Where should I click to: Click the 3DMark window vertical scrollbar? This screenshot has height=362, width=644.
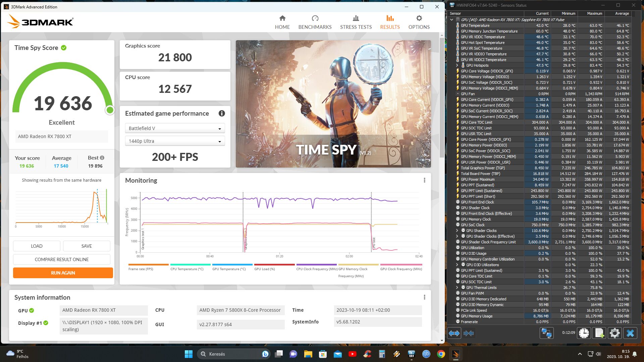tap(442, 97)
